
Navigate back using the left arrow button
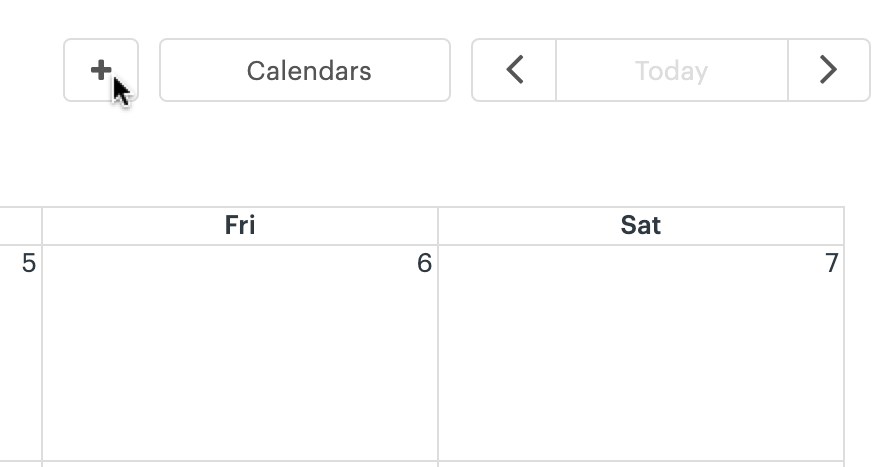(x=514, y=70)
